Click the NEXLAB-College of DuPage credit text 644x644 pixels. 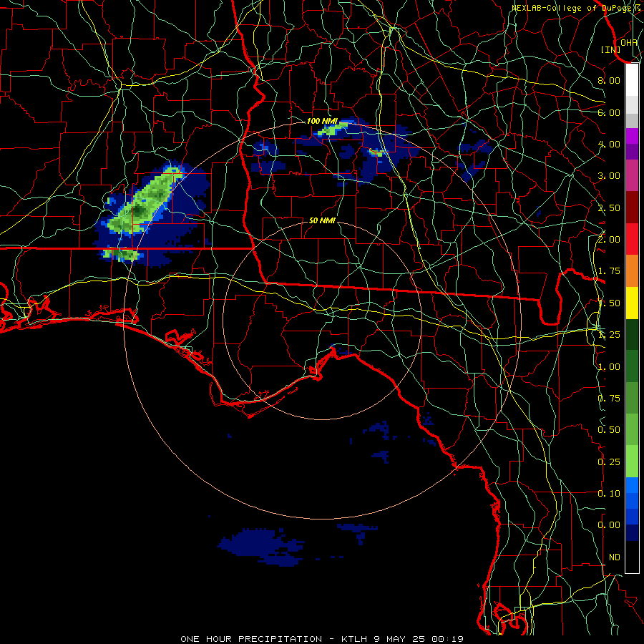[576, 8]
